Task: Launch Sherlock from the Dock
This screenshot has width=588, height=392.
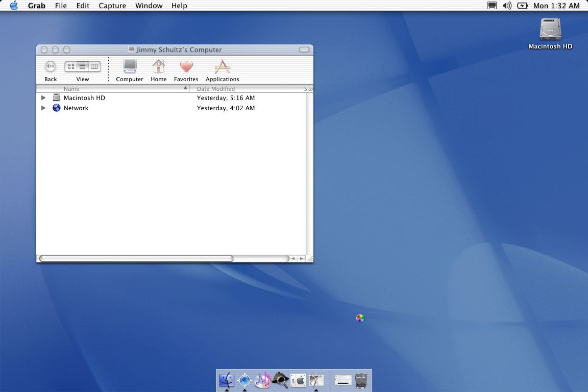Action: 281,380
